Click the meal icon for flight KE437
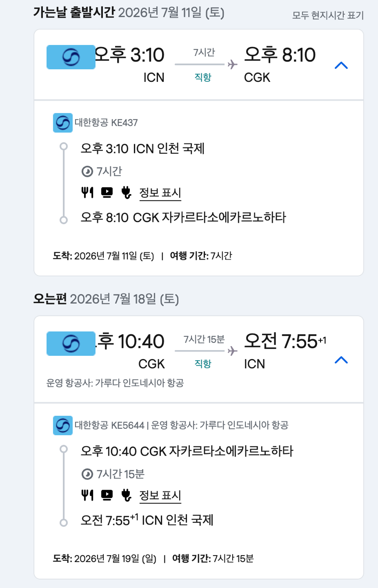Image resolution: width=378 pixels, height=588 pixels. point(87,193)
